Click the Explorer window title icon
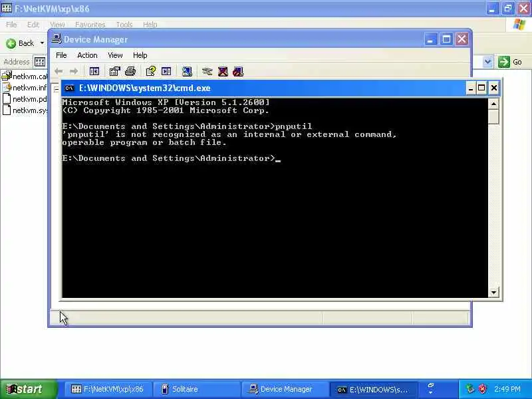The height and width of the screenshot is (399, 532). pos(7,8)
